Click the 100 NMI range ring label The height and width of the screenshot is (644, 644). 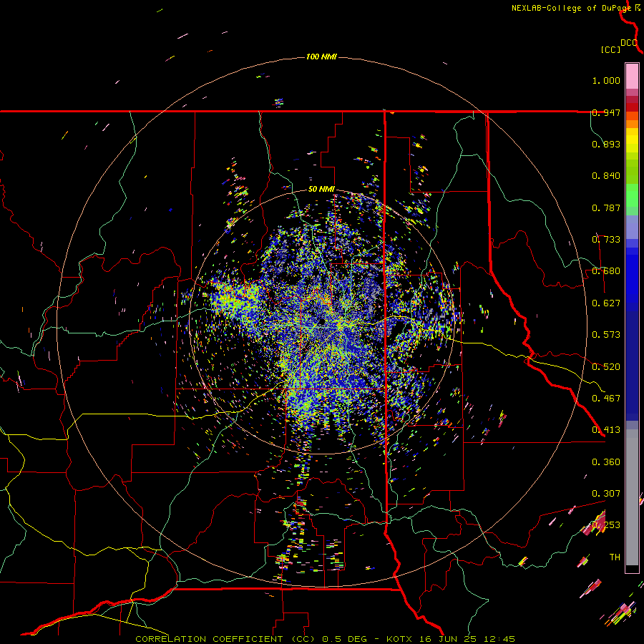[x=321, y=57]
